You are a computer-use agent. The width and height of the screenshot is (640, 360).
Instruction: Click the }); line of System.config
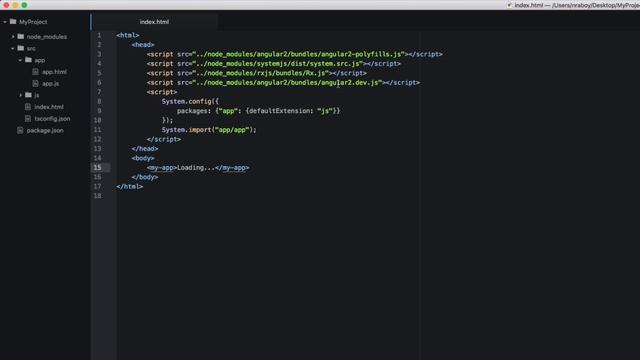point(167,120)
